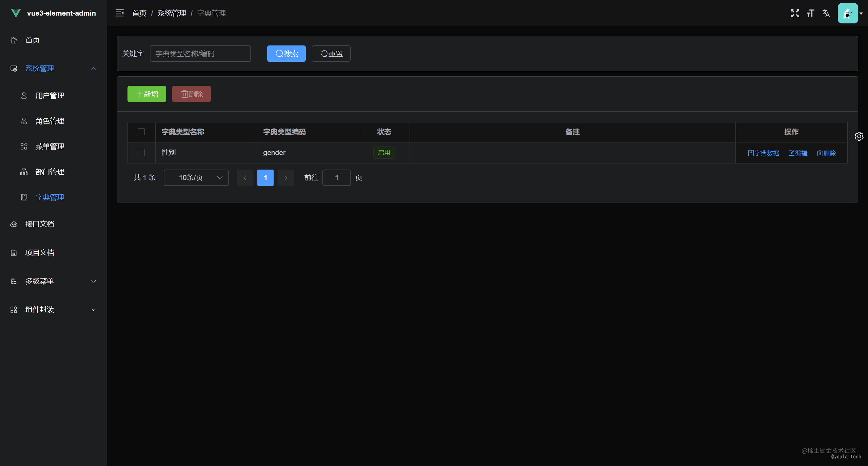Click the 启用 status tag
The image size is (868, 466).
(x=384, y=153)
